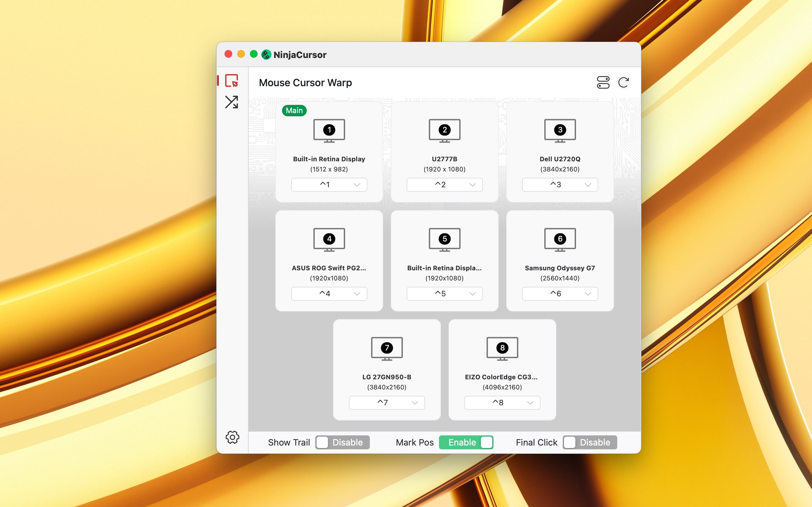This screenshot has width=812, height=507.
Task: Click the Mouse Cursor Warp icon in sidebar
Action: (232, 82)
